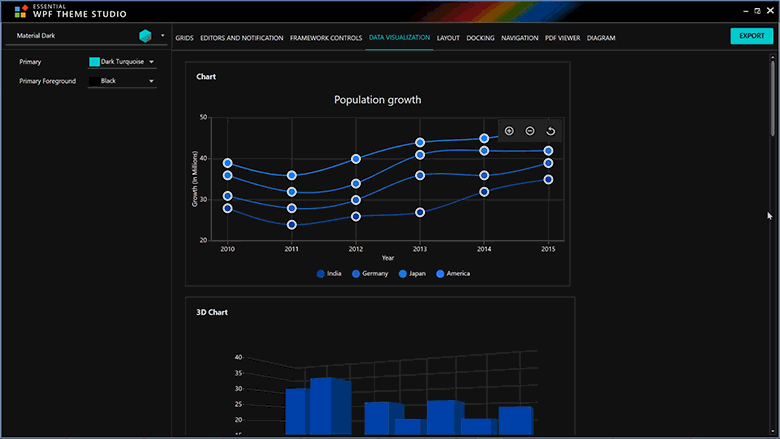
Task: Click the Dark Turquoise color swatch
Action: pos(94,62)
